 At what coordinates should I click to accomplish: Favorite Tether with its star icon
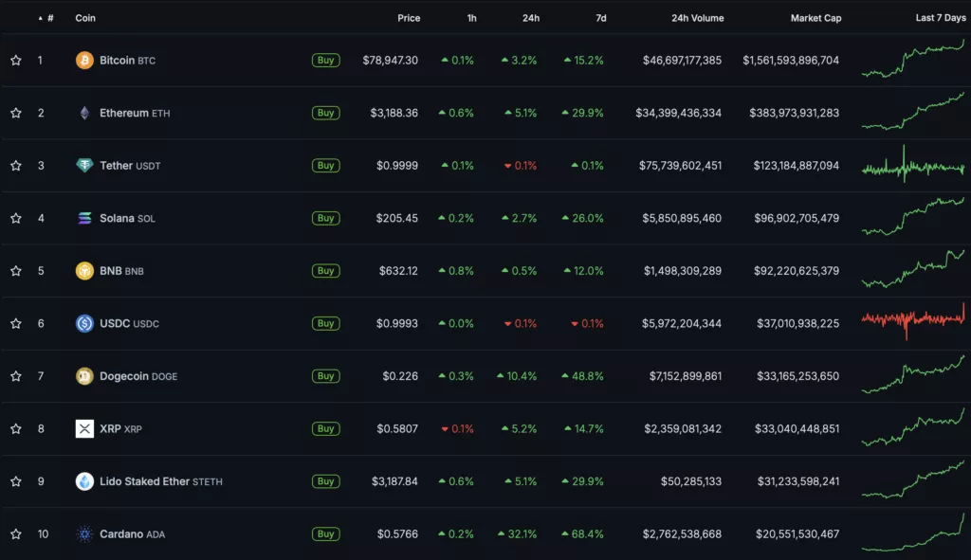[16, 165]
